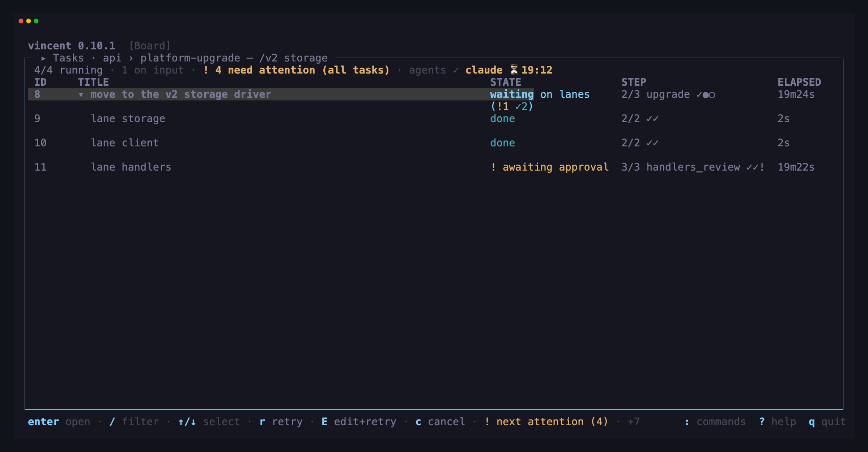Open '? help'

tap(778, 422)
